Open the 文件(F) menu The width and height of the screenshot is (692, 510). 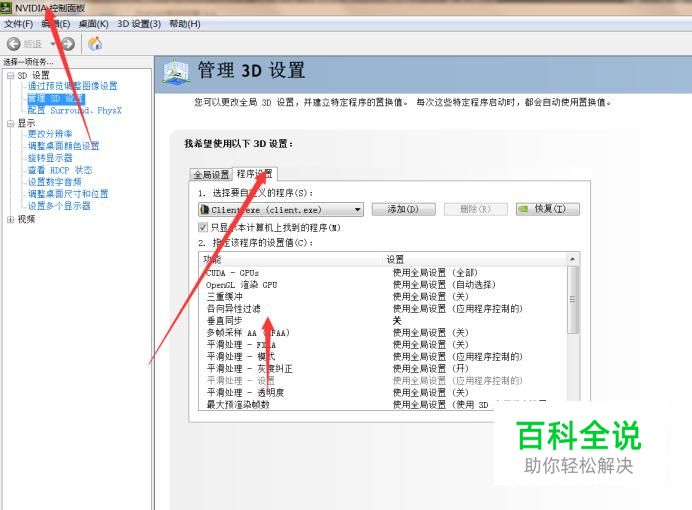[x=19, y=24]
